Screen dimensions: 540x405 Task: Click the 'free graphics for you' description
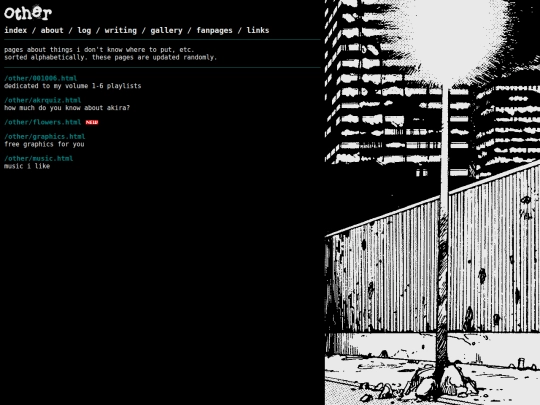point(44,144)
